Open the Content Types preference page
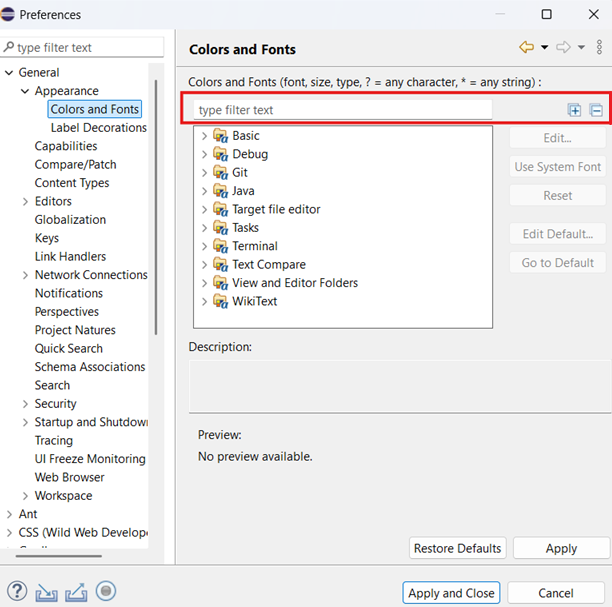612x607 pixels. [72, 183]
